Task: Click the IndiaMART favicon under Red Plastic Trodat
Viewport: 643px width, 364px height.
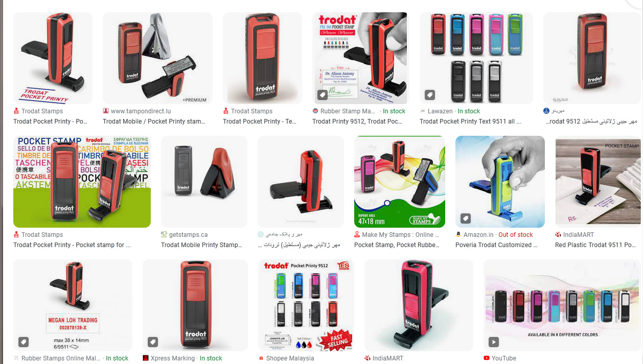Action: (x=558, y=234)
